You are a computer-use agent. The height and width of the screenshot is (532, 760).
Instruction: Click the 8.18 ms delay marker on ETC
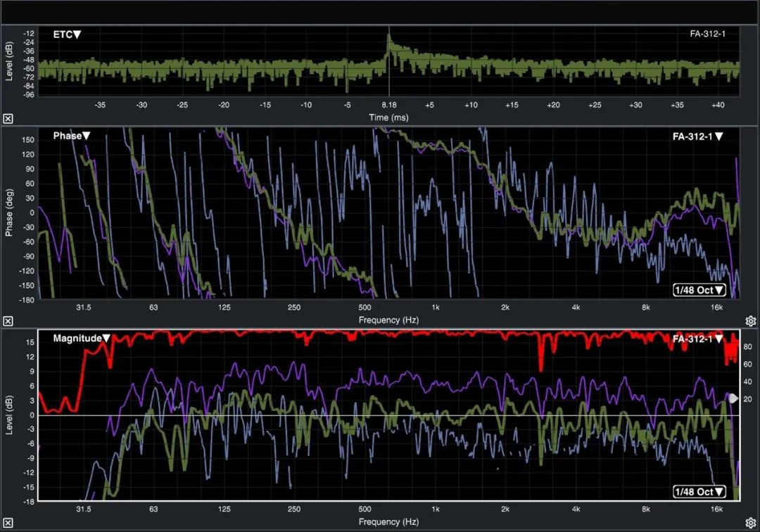(x=389, y=104)
